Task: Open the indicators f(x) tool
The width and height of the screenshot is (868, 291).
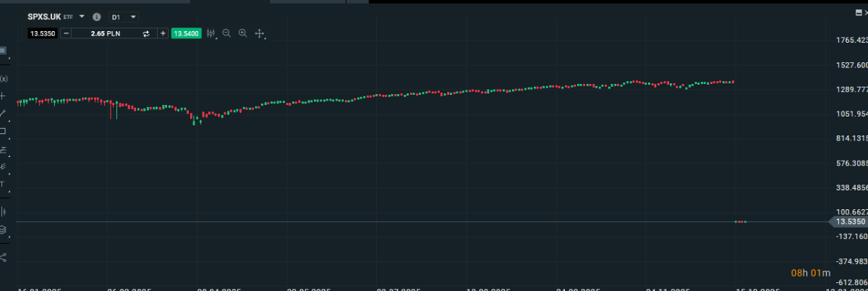Action: tap(3, 78)
